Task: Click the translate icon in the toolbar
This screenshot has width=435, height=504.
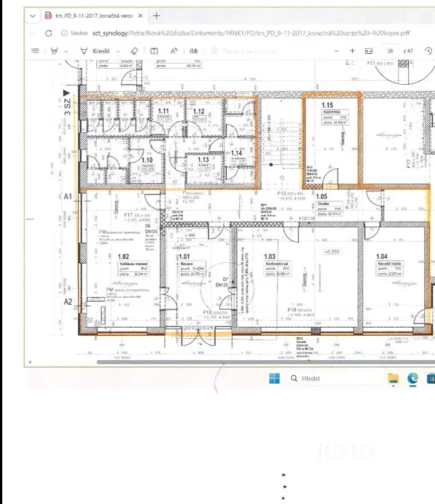Action: [195, 51]
